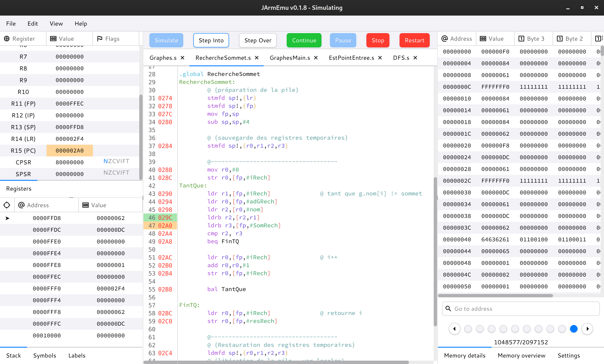
Task: Select the first memory page dot
Action: tap(468, 329)
